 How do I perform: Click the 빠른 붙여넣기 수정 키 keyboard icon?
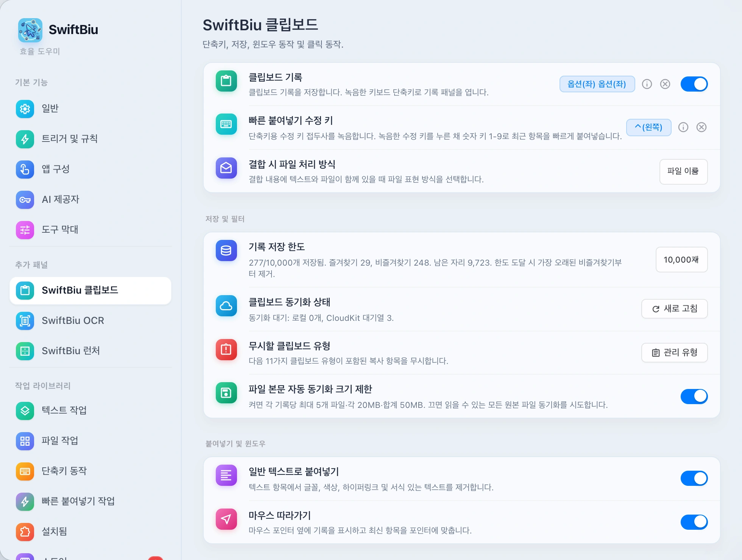click(x=226, y=124)
